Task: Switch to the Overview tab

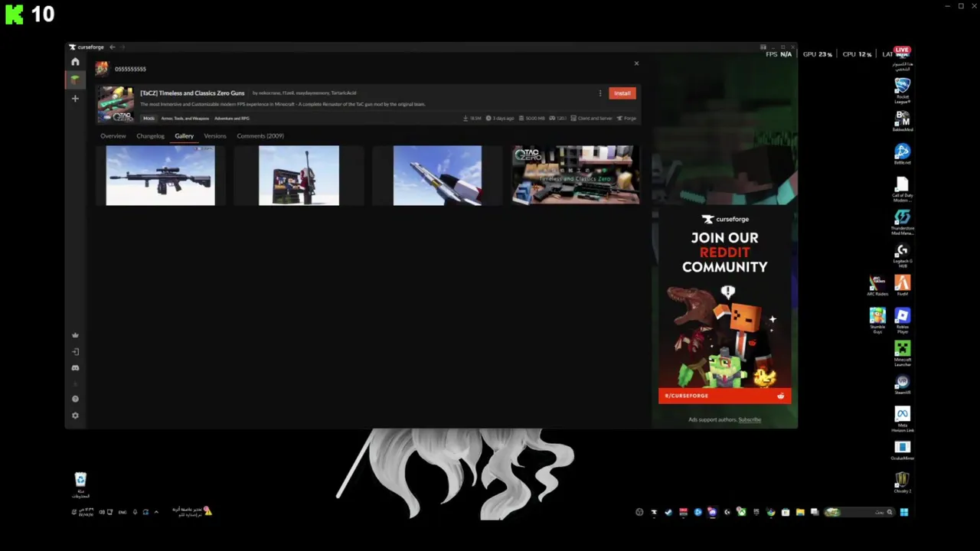Action: coord(113,135)
